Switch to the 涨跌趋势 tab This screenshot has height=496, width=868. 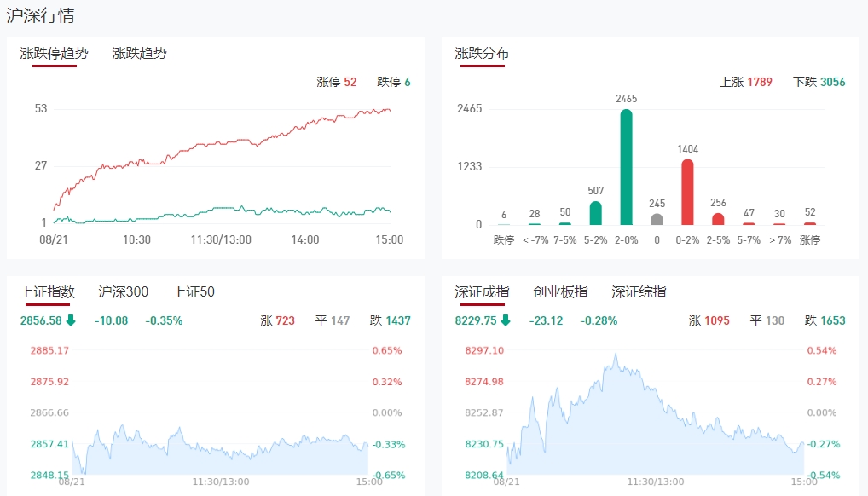point(139,54)
